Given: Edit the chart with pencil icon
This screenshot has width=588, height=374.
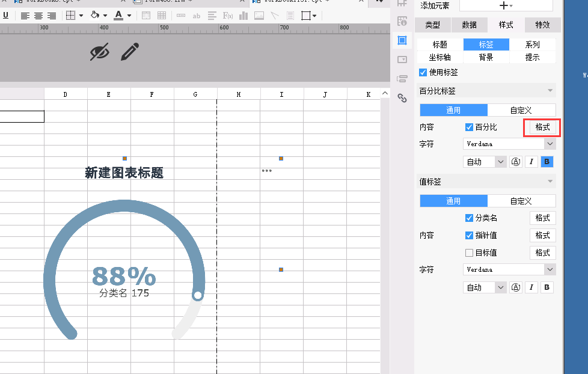Looking at the screenshot, I should 130,52.
